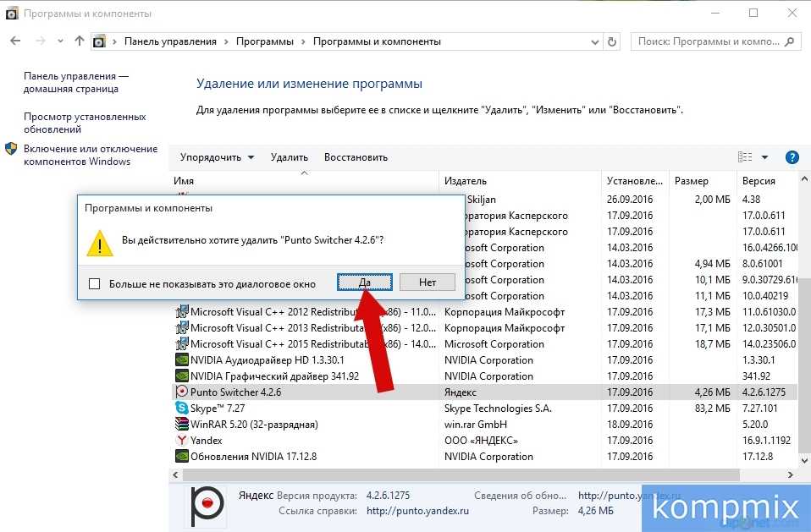Click Удалить in the toolbar
Viewport: 811px width, 532px height.
pyautogui.click(x=290, y=157)
